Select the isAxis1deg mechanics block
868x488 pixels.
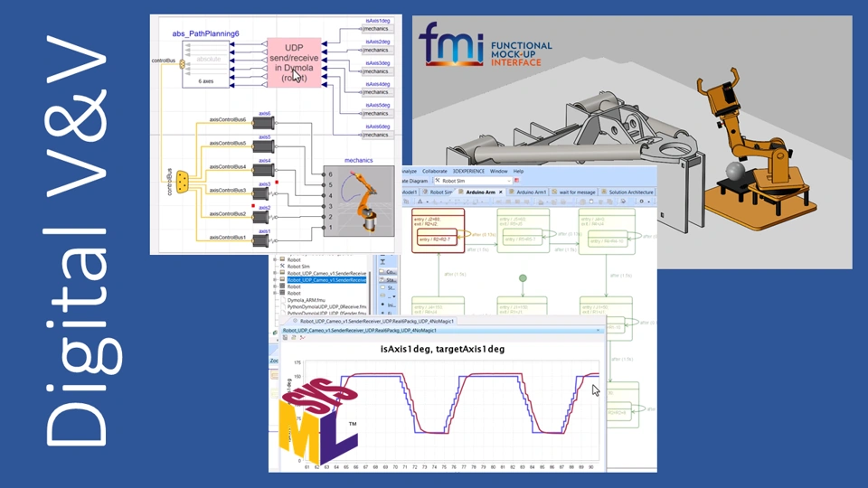tap(377, 29)
